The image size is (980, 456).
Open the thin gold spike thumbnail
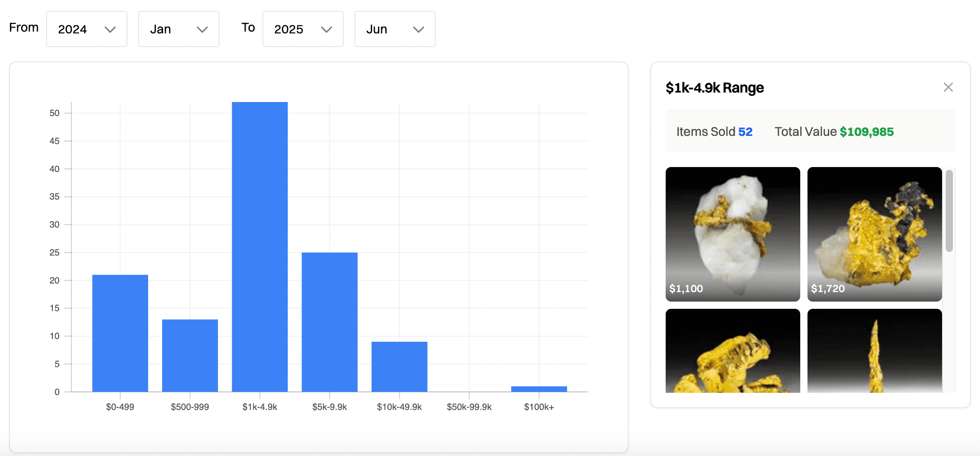(x=874, y=351)
